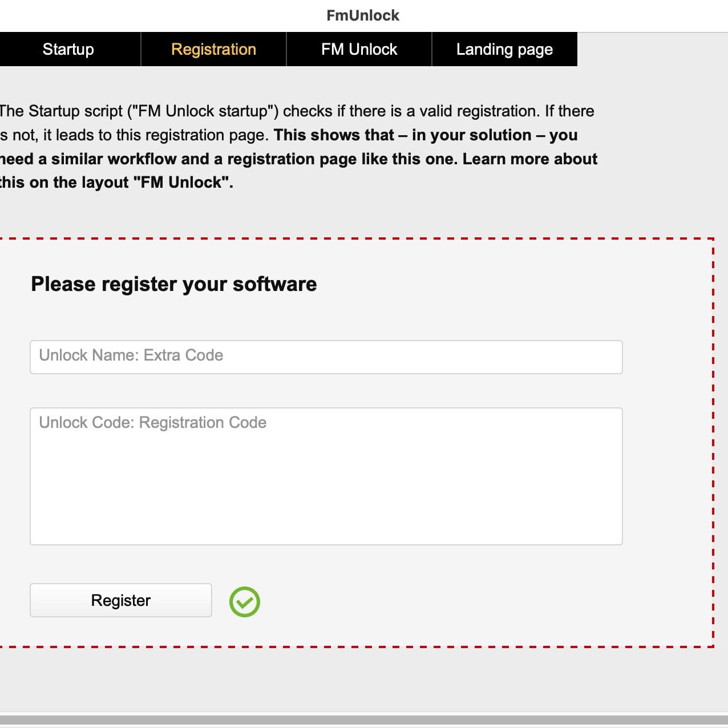The width and height of the screenshot is (728, 728).
Task: Click into the Unlock Code: Registration Code box
Action: click(326, 476)
